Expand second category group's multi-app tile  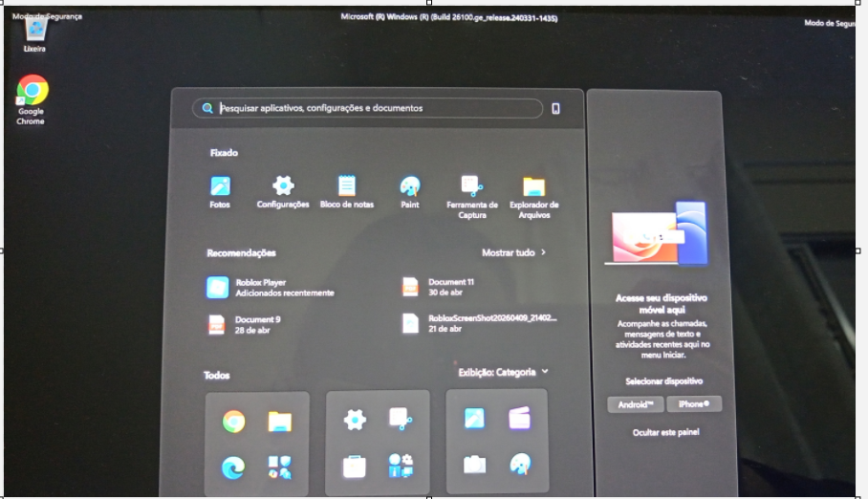pos(401,466)
